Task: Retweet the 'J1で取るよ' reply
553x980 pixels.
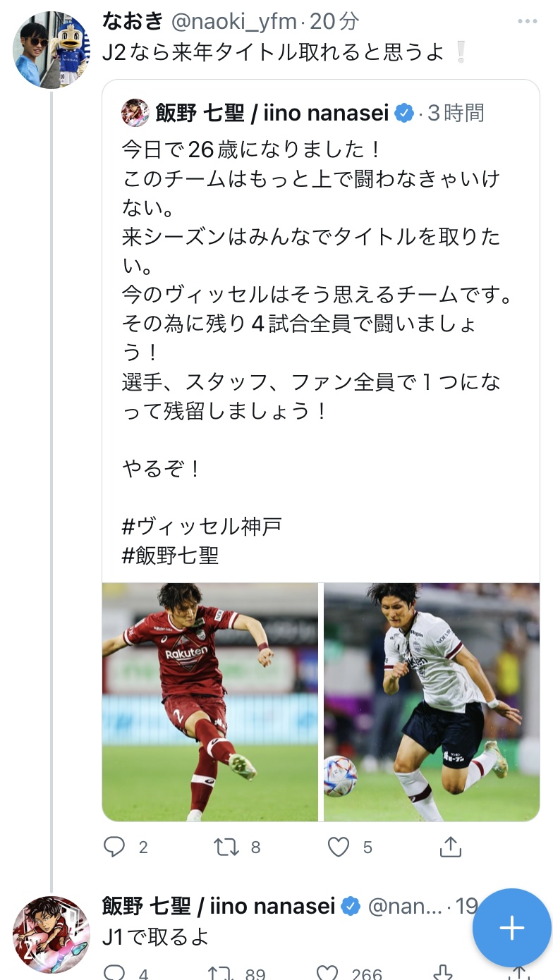Action: point(221,973)
